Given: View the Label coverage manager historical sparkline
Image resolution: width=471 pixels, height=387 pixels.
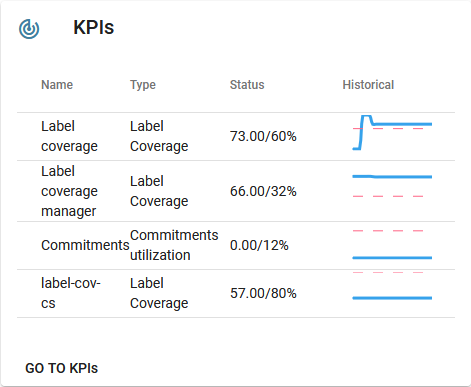Looking at the screenshot, I should pyautogui.click(x=392, y=186).
